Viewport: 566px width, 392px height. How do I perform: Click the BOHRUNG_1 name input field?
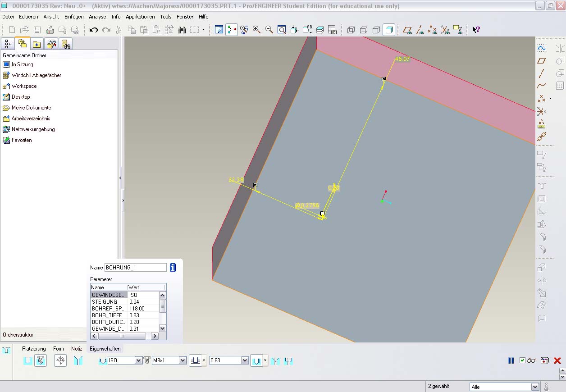[135, 268]
